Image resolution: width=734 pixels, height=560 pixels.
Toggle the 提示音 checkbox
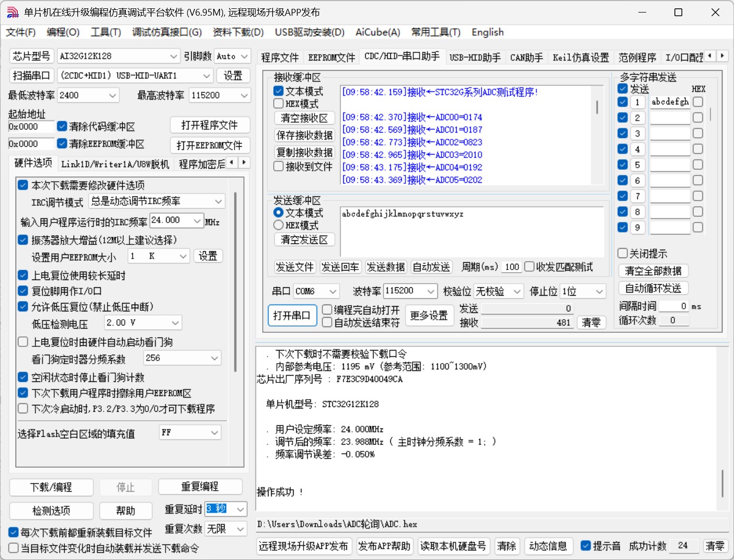click(586, 546)
